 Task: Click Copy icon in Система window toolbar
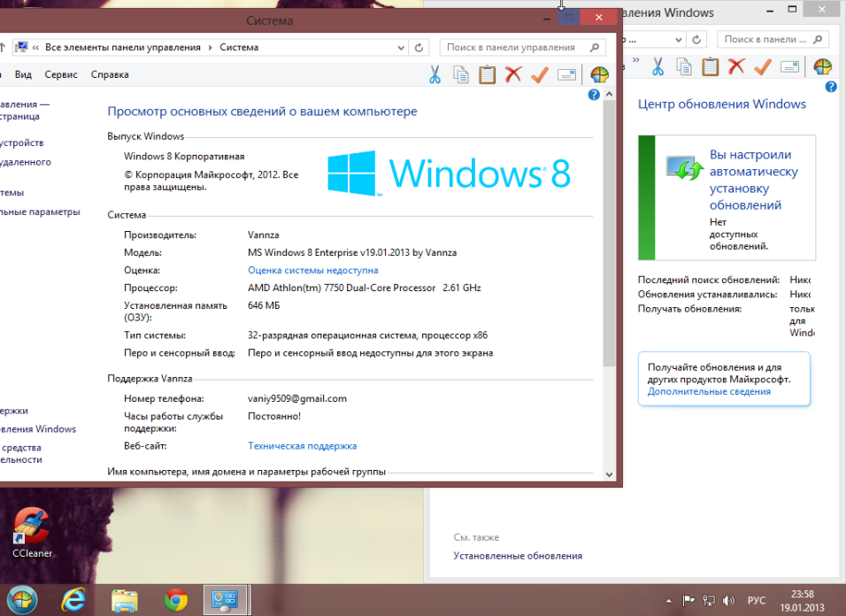pos(461,74)
